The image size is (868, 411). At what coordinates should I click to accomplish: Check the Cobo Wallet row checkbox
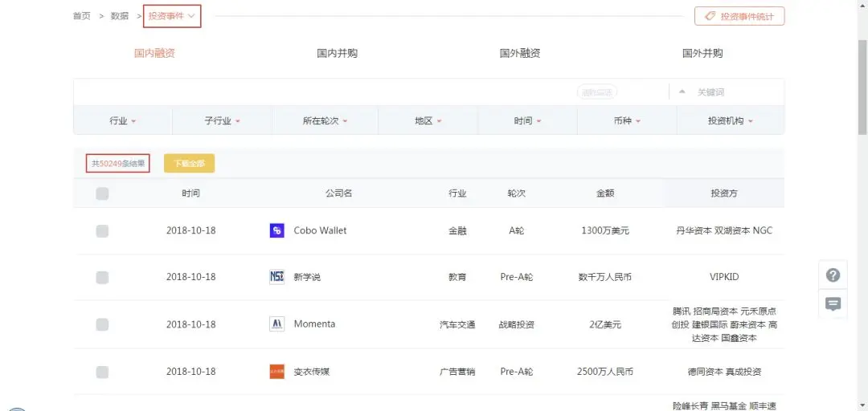click(x=102, y=231)
